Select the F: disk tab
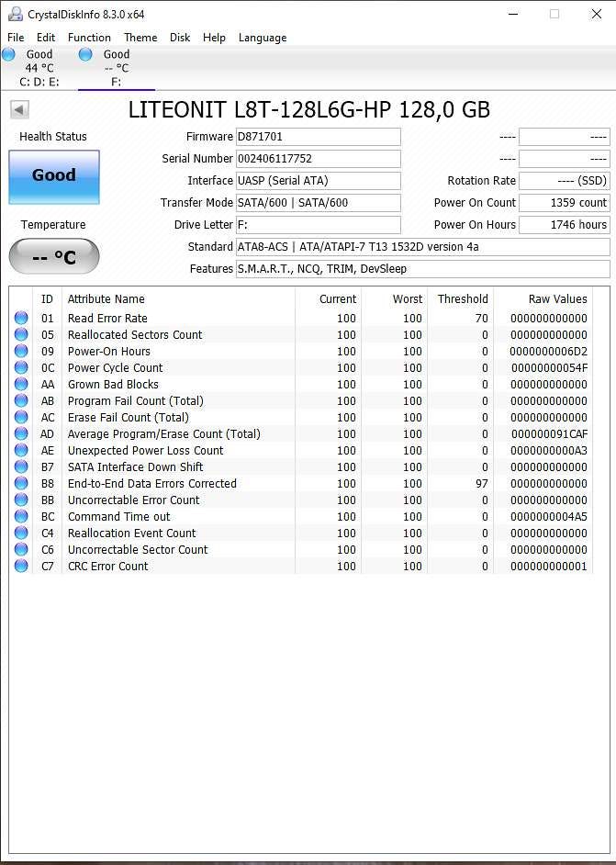Image resolution: width=616 pixels, height=865 pixels. (x=117, y=68)
